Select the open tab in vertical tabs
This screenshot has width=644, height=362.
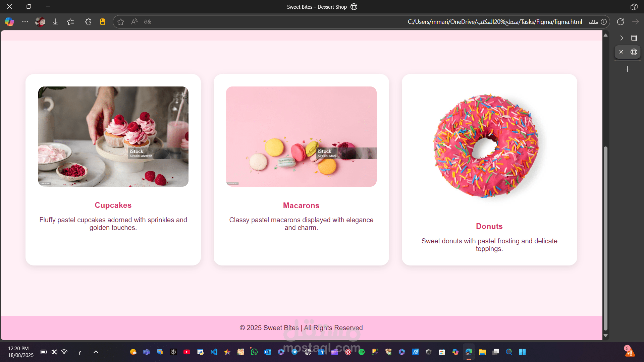point(634,52)
